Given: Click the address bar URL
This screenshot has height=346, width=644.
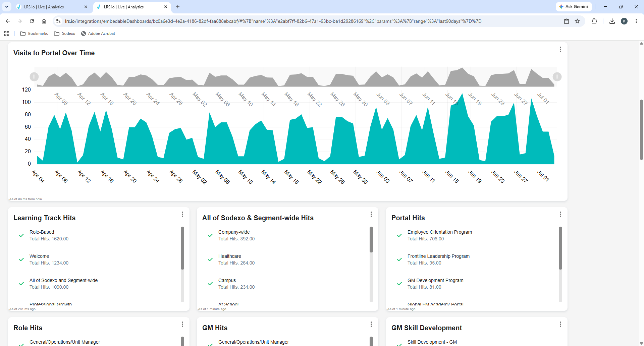Looking at the screenshot, I should (273, 21).
